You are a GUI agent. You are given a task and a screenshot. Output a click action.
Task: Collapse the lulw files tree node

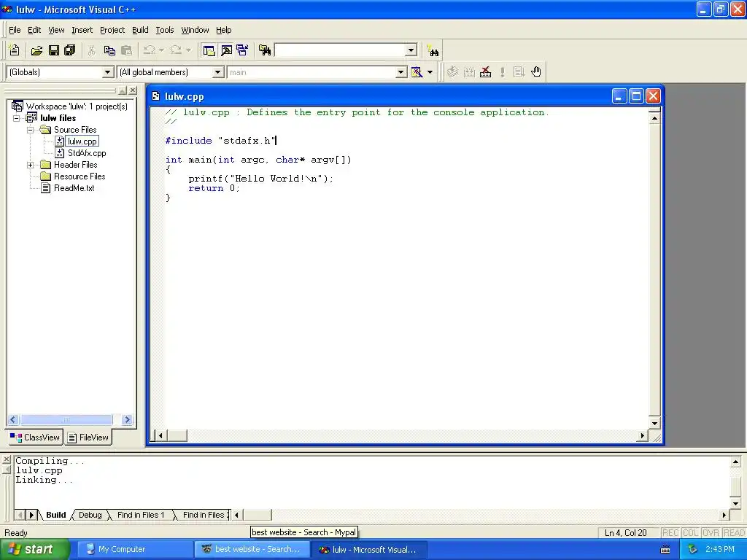click(x=16, y=118)
